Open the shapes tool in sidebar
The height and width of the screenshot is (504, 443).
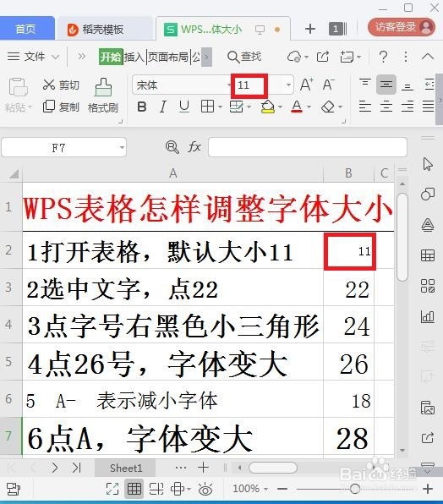[428, 194]
